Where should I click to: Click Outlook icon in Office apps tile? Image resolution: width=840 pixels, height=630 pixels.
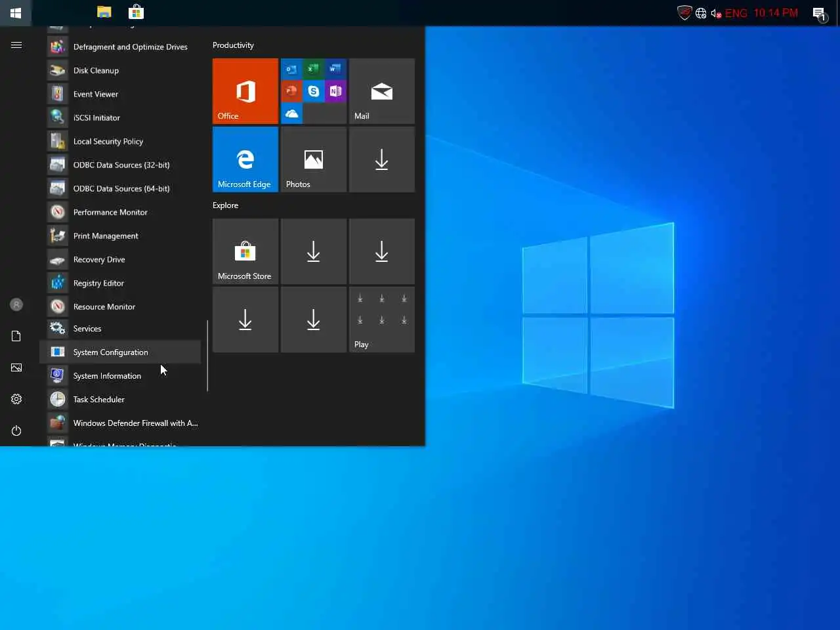coord(291,69)
